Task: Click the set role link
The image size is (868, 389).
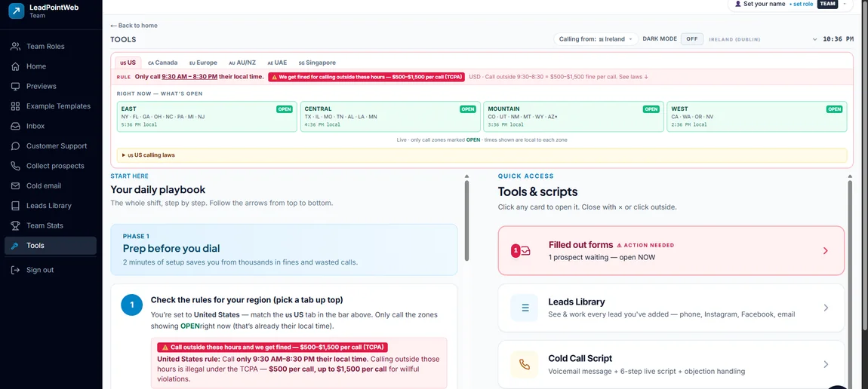Action: click(x=803, y=4)
